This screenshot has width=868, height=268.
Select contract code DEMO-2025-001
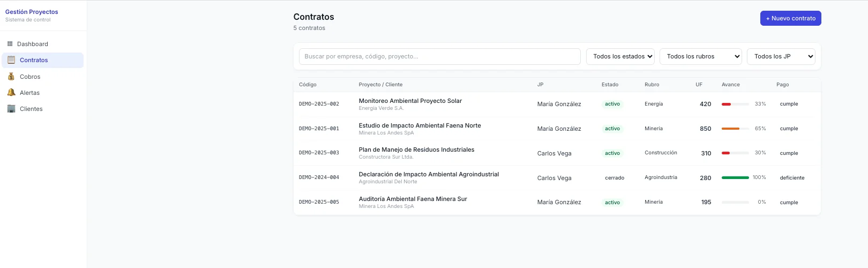[319, 129]
